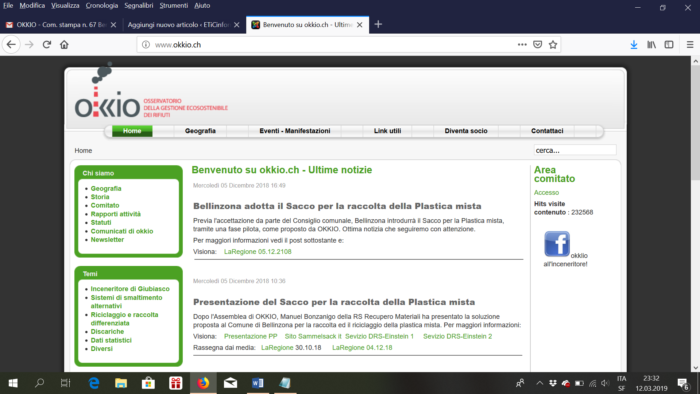Open the Rapporti attività link

click(x=116, y=214)
